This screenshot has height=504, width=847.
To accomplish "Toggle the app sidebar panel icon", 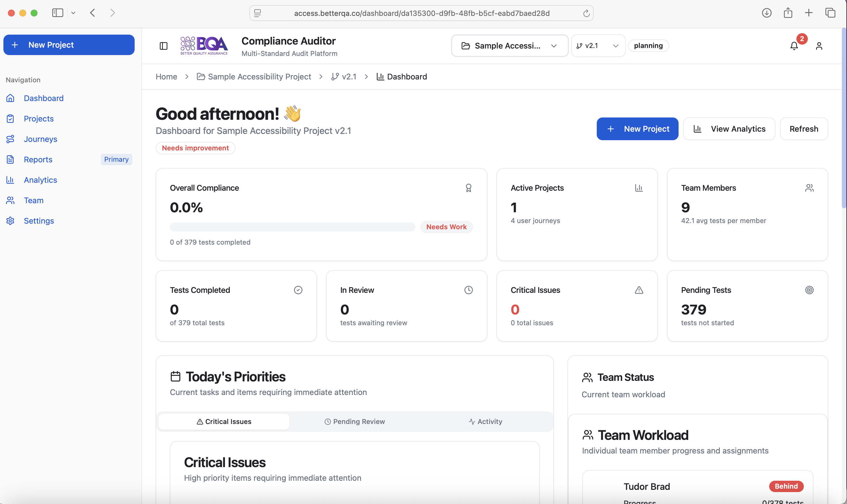I will point(164,46).
